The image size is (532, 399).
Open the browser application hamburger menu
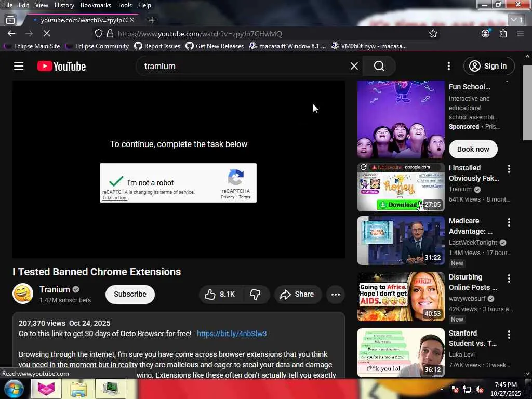[521, 33]
